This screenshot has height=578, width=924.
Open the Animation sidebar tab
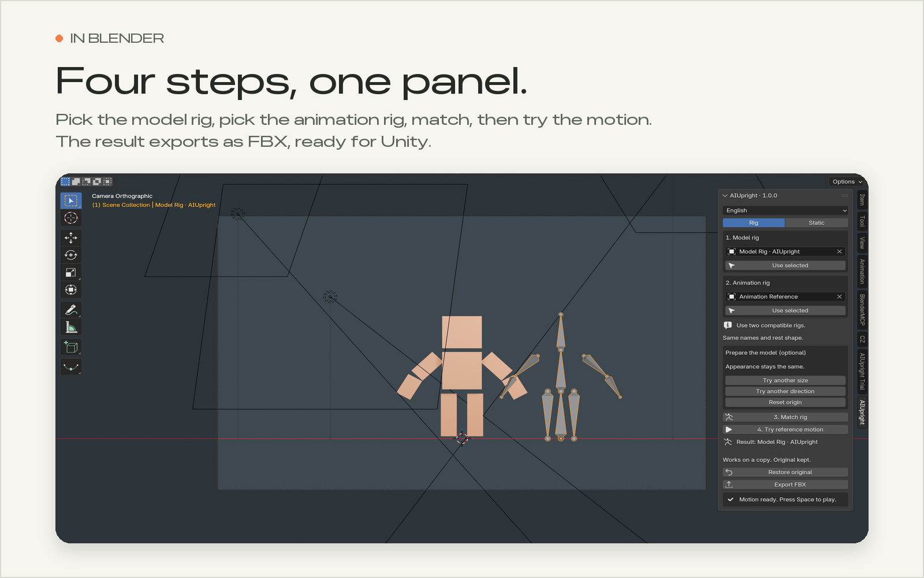[x=862, y=271]
